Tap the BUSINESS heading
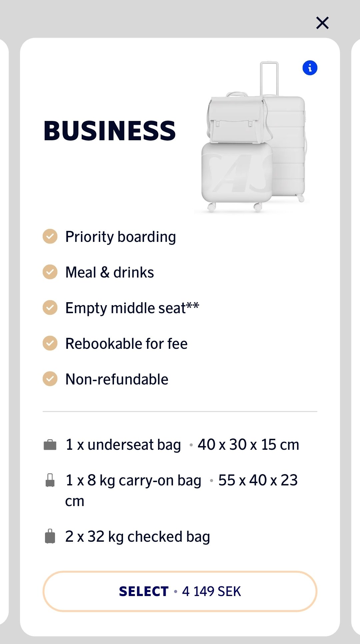Viewport: 360px width, 644px height. pos(109,131)
